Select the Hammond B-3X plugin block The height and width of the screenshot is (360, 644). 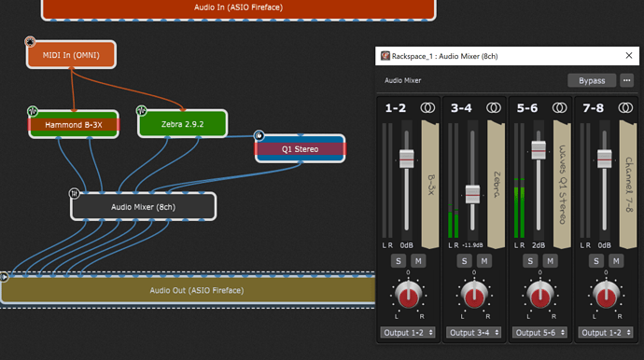click(x=74, y=124)
